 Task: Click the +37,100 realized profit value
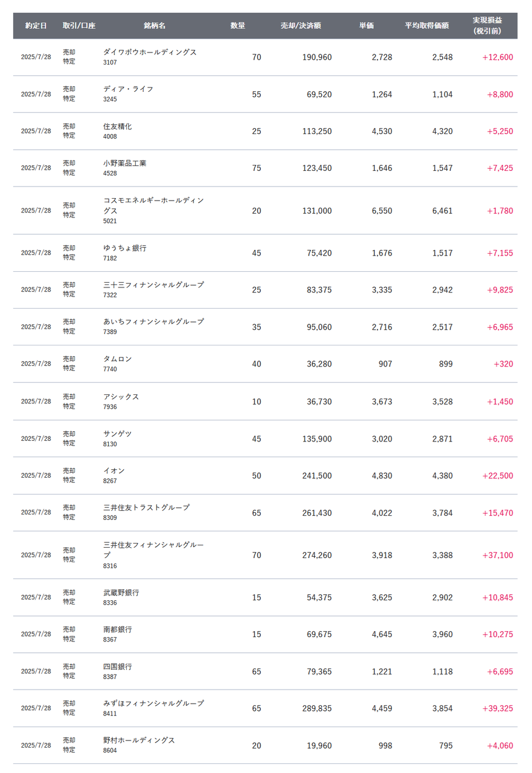(497, 556)
